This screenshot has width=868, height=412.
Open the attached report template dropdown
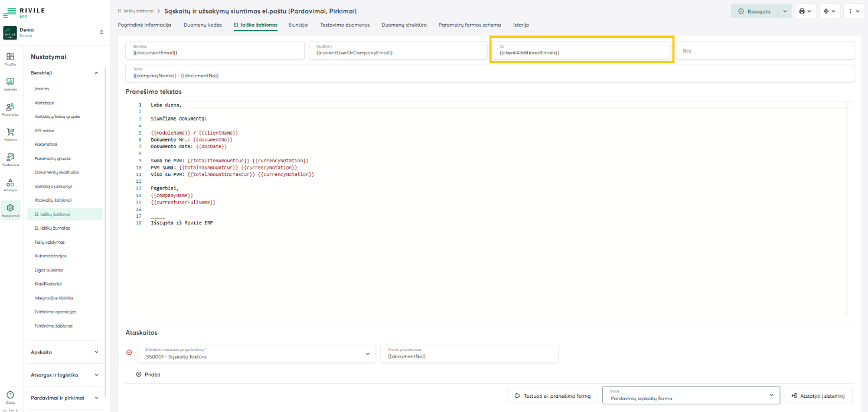tap(256, 354)
